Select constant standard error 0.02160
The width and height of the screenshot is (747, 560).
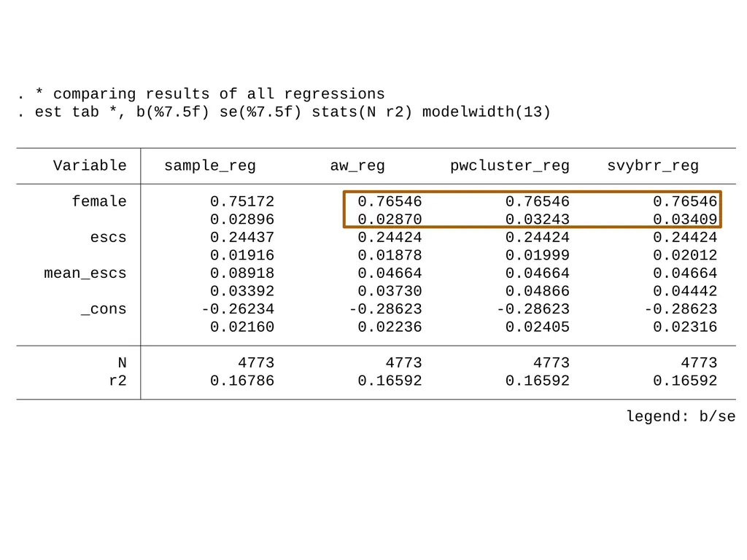coord(242,327)
